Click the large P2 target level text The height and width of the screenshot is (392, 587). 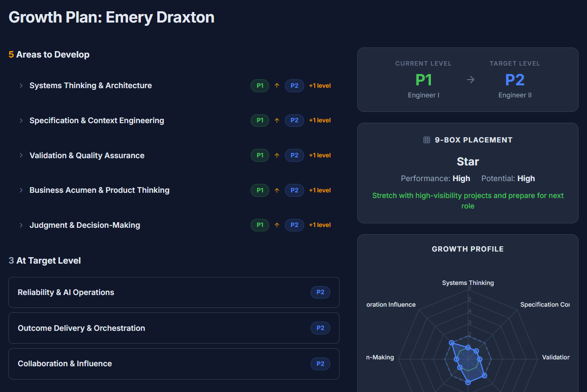pyautogui.click(x=515, y=80)
